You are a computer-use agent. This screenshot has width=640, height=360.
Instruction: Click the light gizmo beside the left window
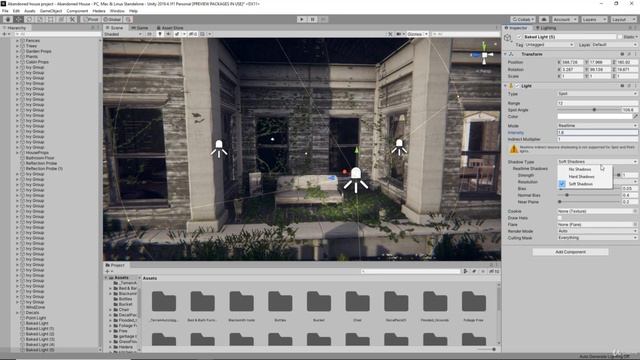(x=219, y=149)
